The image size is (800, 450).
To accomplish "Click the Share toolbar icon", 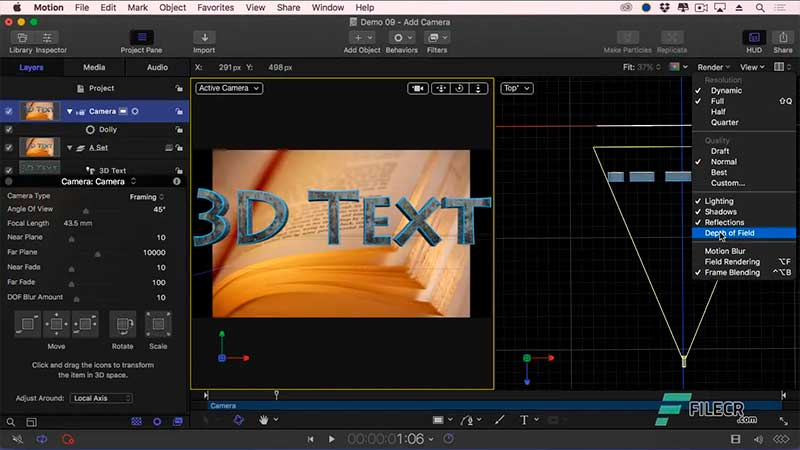I will pos(782,37).
